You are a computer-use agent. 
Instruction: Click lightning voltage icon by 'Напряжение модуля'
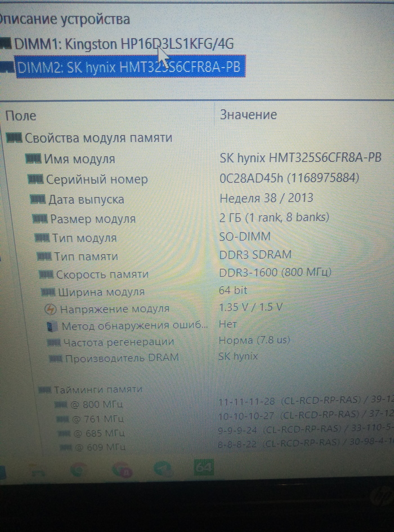(51, 309)
